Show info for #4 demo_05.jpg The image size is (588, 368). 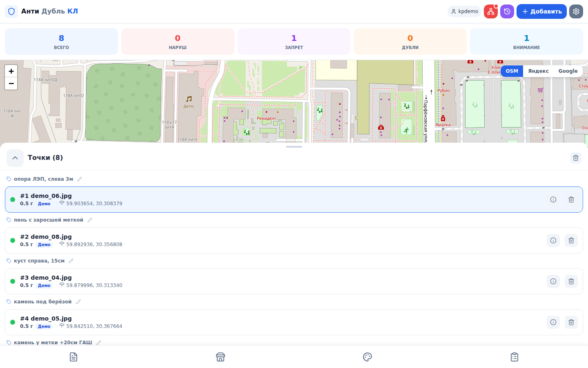tap(553, 322)
